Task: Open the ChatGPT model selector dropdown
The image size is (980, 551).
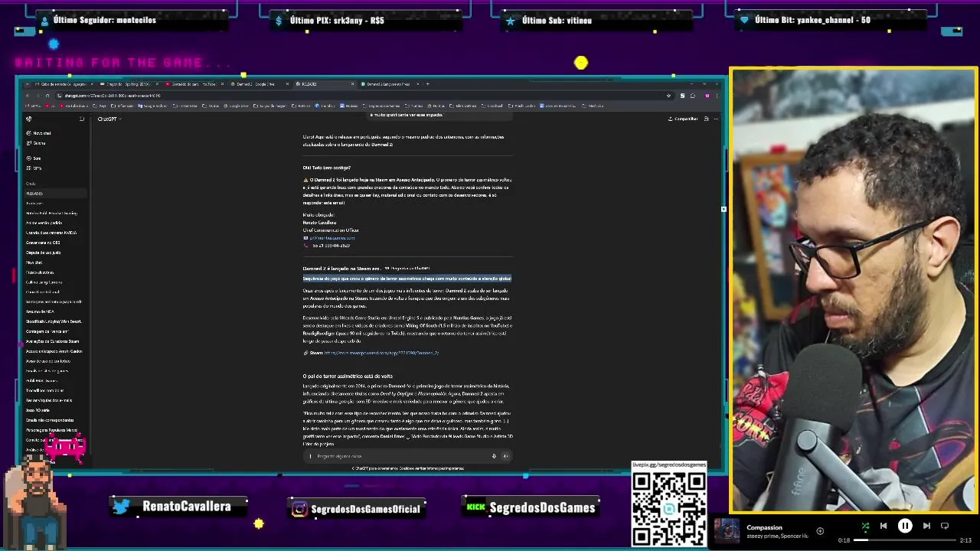Action: pos(109,119)
